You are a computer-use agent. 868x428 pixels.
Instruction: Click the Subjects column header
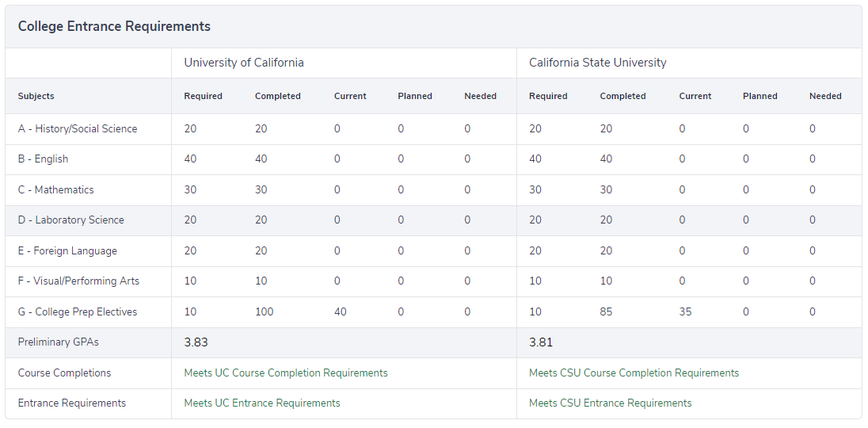[x=36, y=96]
